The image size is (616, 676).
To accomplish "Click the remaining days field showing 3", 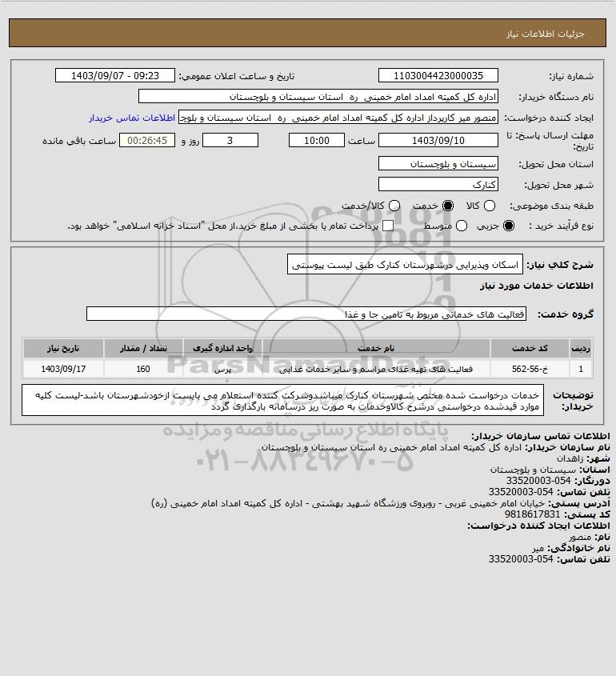I will (230, 140).
